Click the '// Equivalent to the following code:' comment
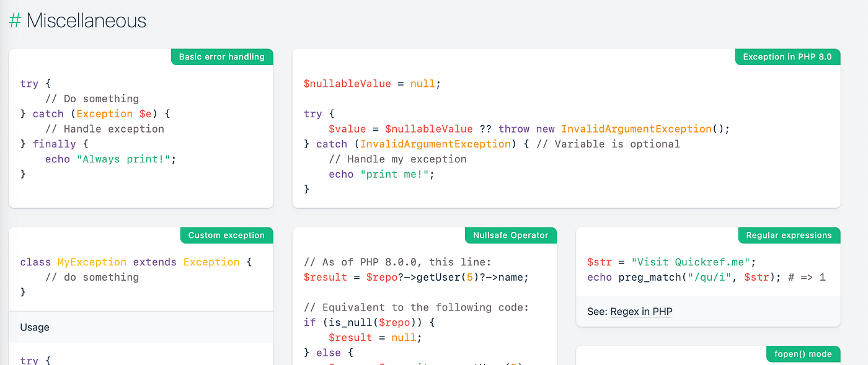868x365 pixels. (x=416, y=307)
